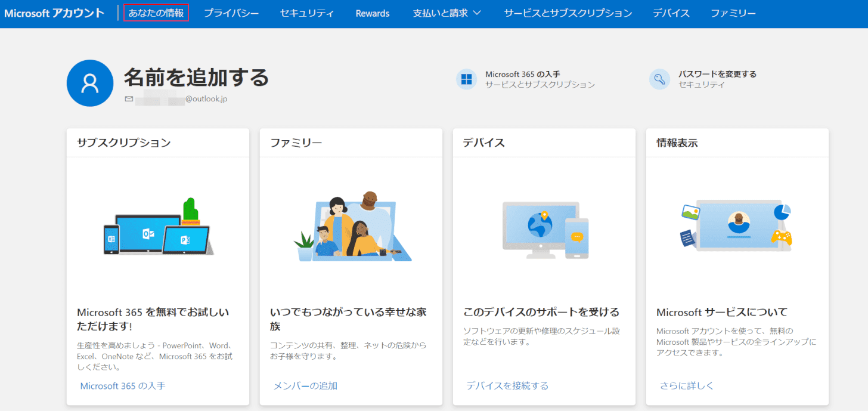Go to the セキュリティ tab
The height and width of the screenshot is (411, 868).
tap(307, 13)
